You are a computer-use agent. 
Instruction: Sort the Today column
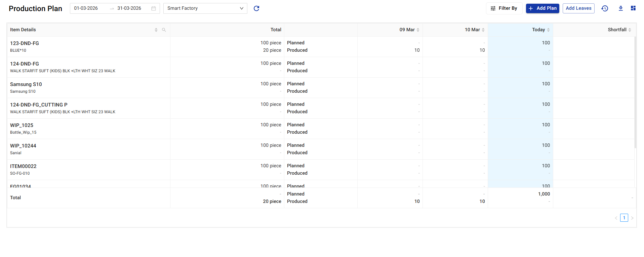click(x=548, y=30)
